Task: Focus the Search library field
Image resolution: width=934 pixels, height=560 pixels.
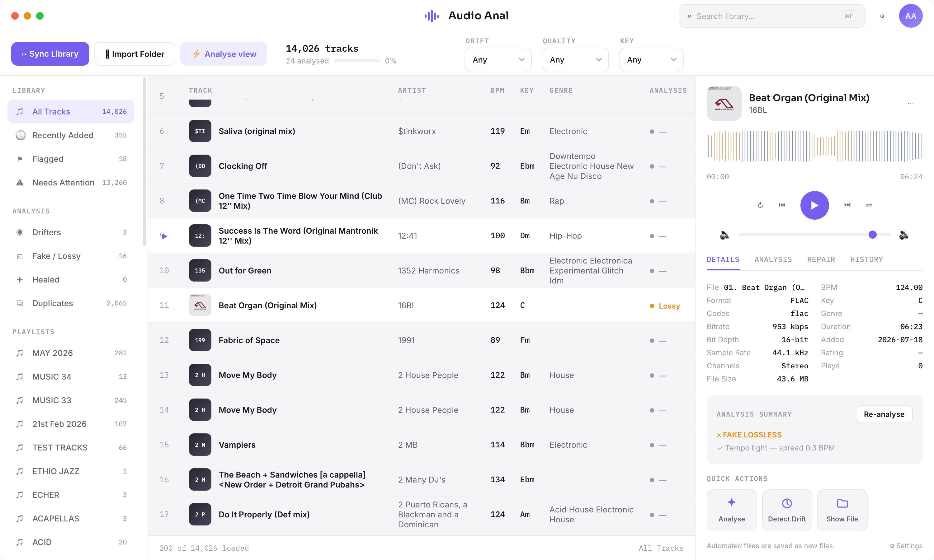Action: (x=772, y=16)
